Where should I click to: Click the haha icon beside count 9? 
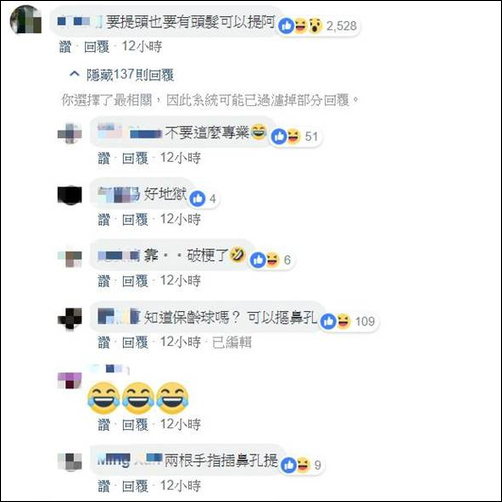pyautogui.click(x=303, y=465)
